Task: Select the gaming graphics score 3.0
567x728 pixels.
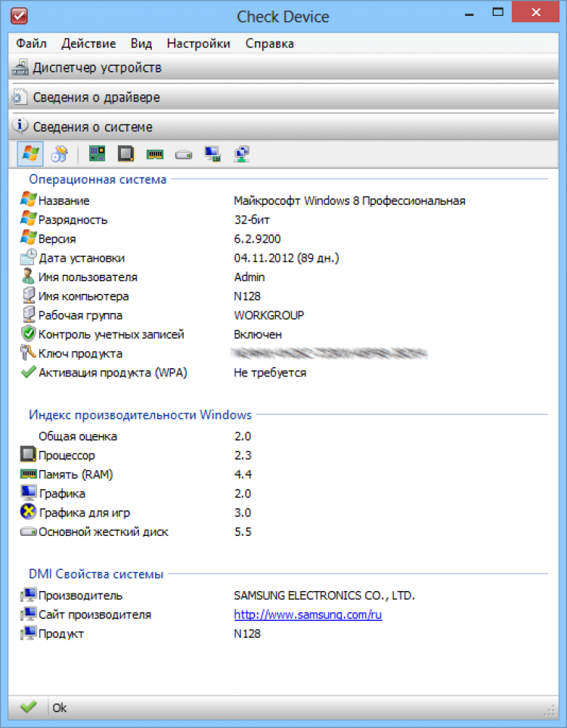Action: click(243, 513)
